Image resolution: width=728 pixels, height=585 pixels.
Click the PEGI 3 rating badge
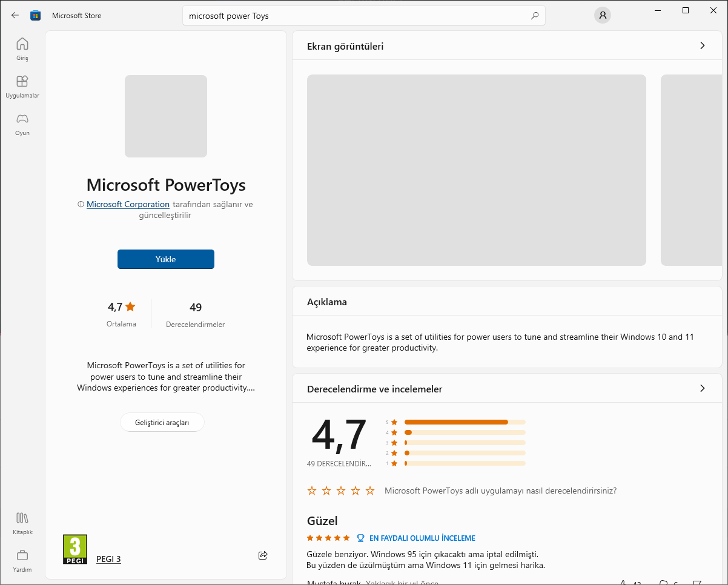(x=75, y=549)
